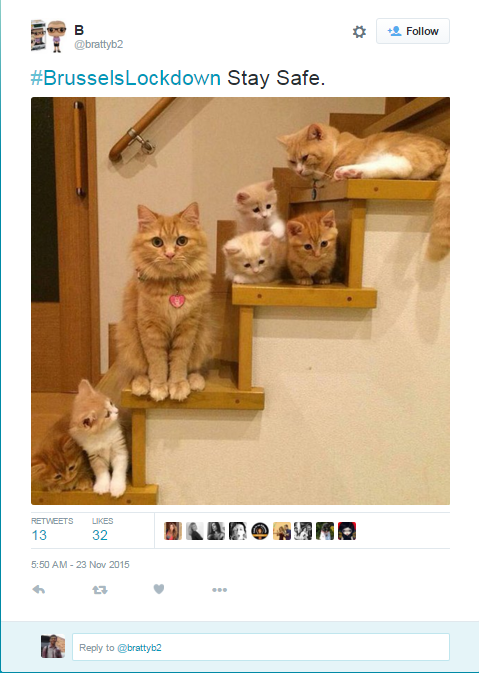479x673 pixels.
Task: Open the fourth liker's grayscale avatar
Action: (x=238, y=531)
